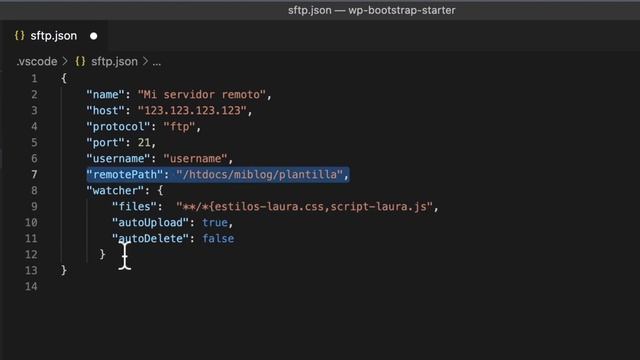Click the "name" key on line 2
Image resolution: width=640 pixels, height=360 pixels.
(x=105, y=95)
